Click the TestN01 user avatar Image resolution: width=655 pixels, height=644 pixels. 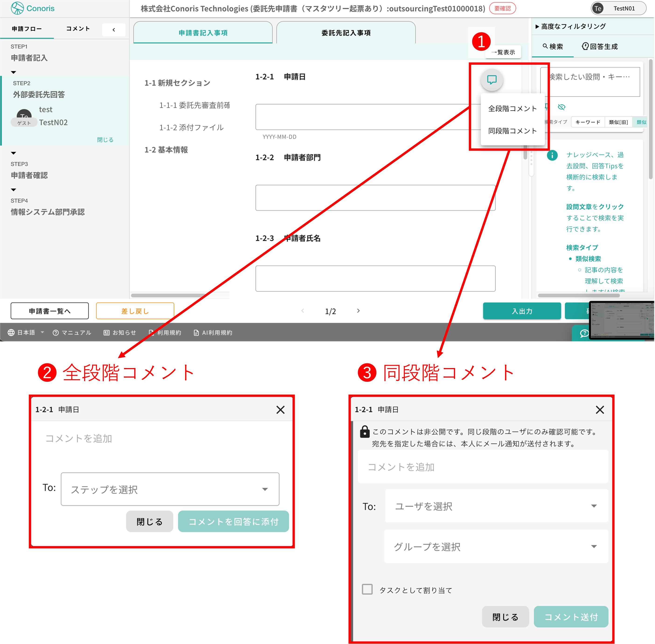point(598,8)
